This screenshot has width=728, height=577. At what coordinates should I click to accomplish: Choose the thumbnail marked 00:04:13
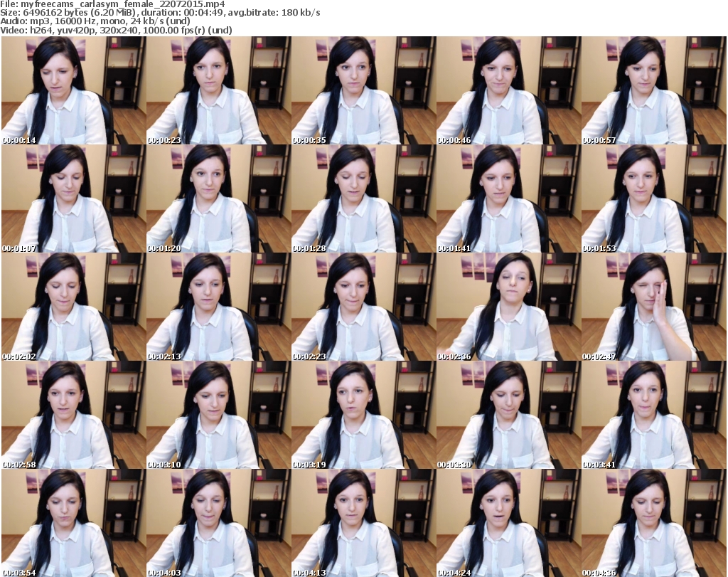tap(363, 523)
